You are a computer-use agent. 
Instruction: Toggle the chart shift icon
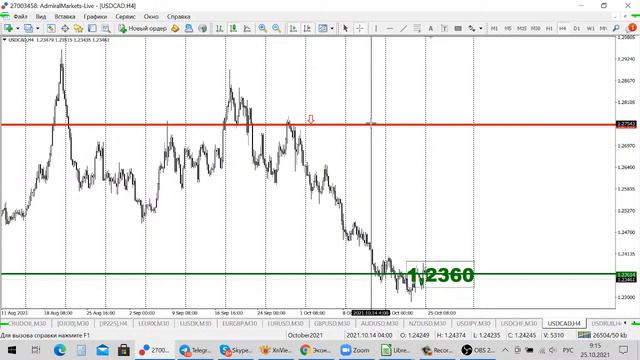pos(307,28)
